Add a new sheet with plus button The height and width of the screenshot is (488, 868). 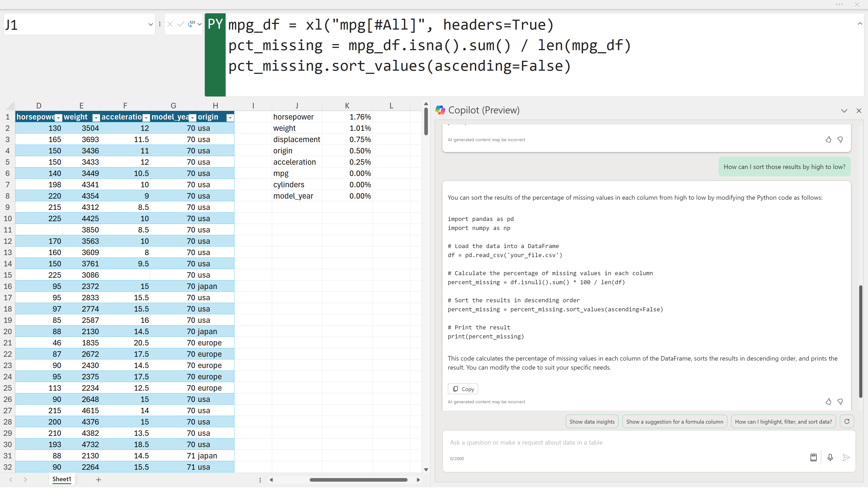point(98,480)
